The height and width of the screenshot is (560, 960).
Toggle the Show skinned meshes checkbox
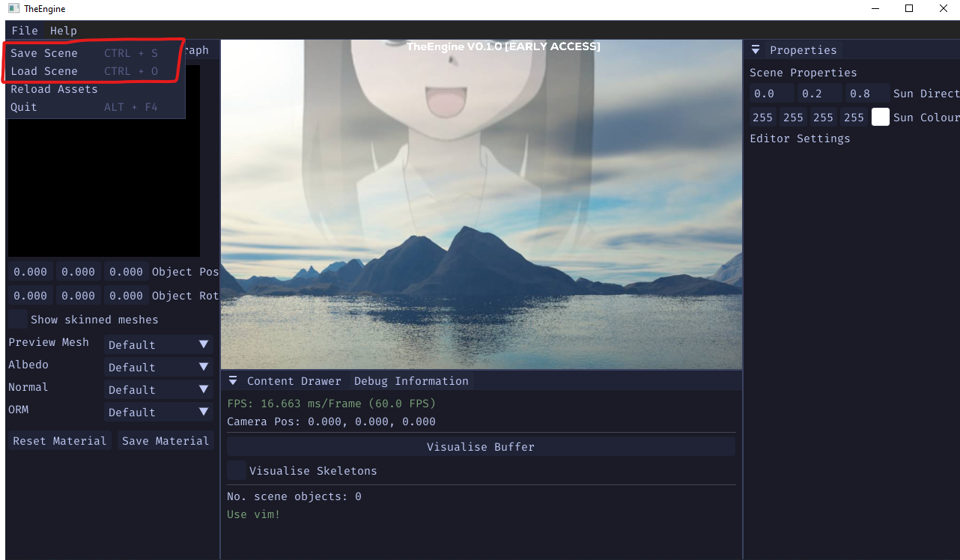18,319
